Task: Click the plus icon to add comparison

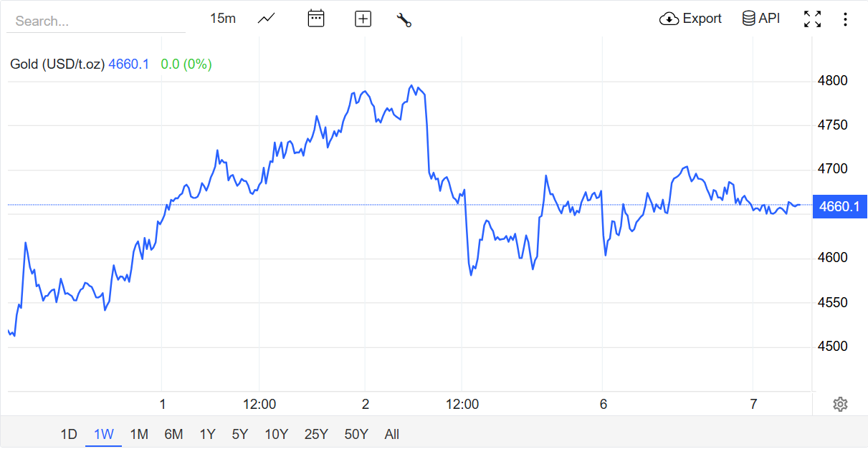Action: pyautogui.click(x=363, y=19)
